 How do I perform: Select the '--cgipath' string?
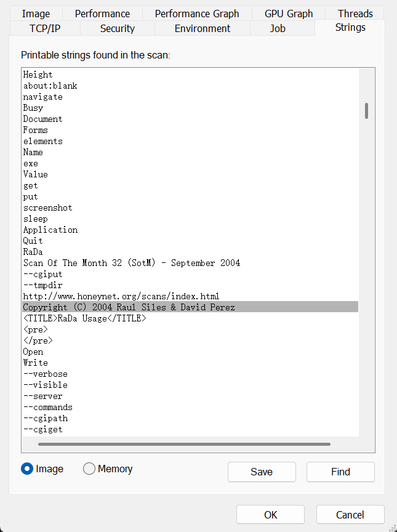click(x=190, y=418)
